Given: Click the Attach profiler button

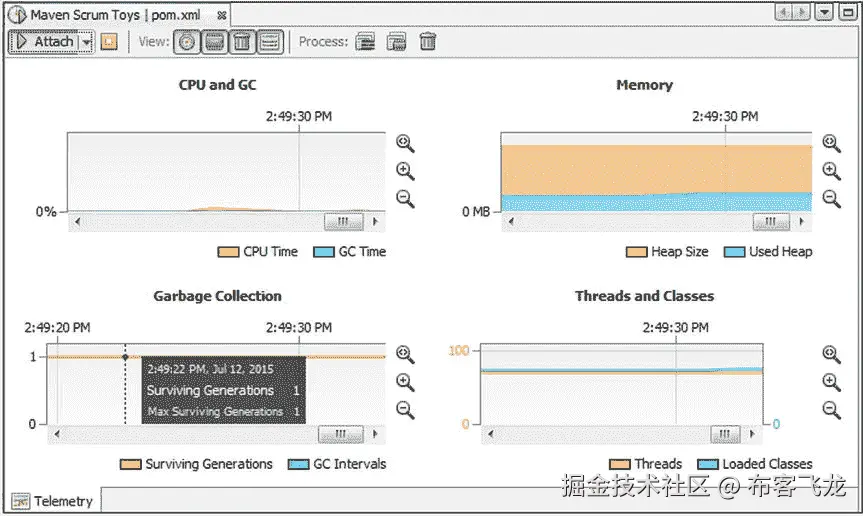Looking at the screenshot, I should [x=44, y=42].
